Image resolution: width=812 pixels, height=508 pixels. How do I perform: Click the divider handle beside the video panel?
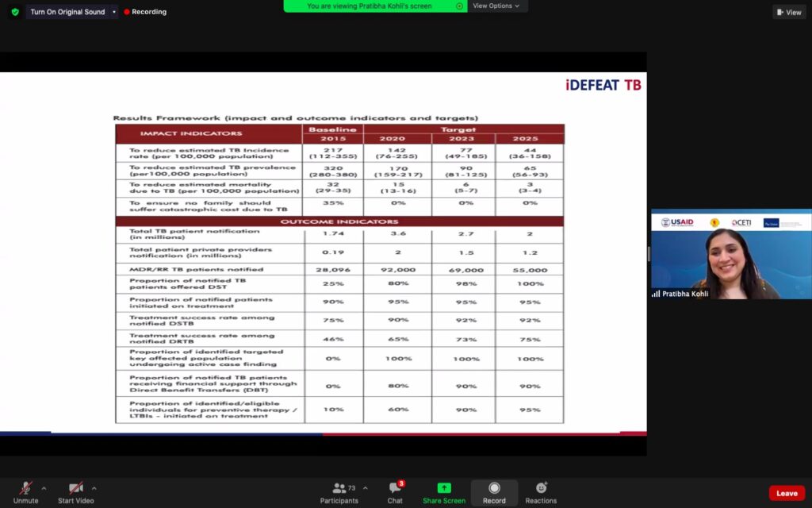649,254
